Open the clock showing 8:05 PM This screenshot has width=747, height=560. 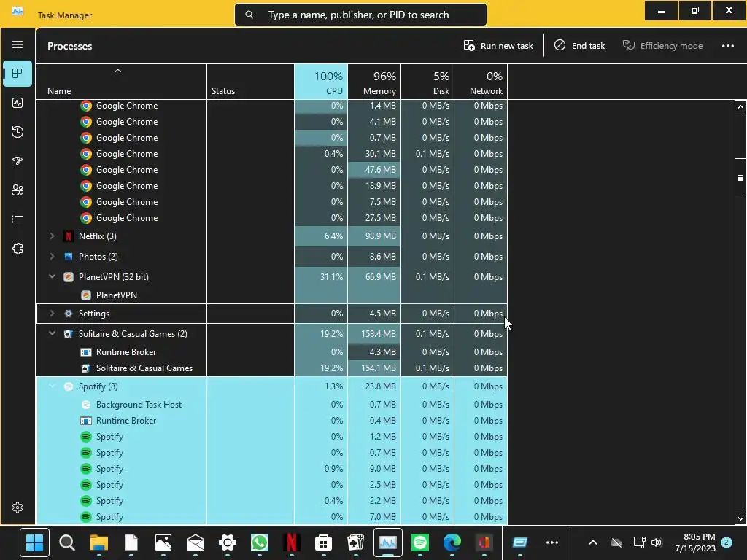[695, 542]
